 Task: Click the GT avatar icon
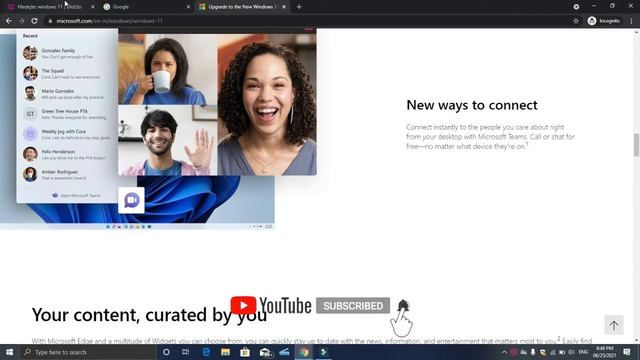tap(30, 114)
